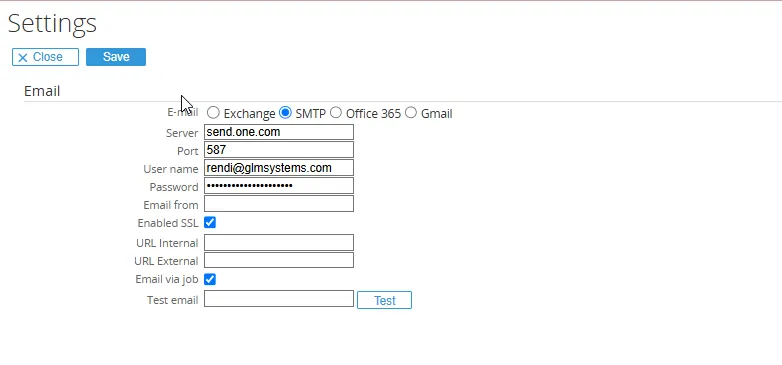Image resolution: width=782 pixels, height=365 pixels.
Task: Click the URL Internal input field
Action: tap(279, 243)
